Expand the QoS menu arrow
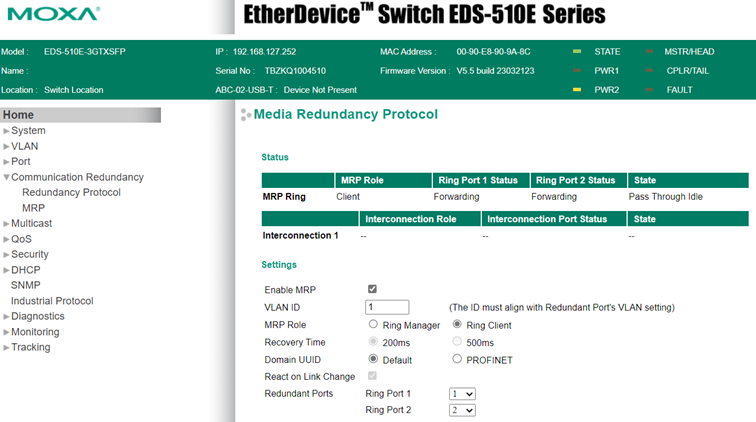Screen dimensions: 756x422 6,239
